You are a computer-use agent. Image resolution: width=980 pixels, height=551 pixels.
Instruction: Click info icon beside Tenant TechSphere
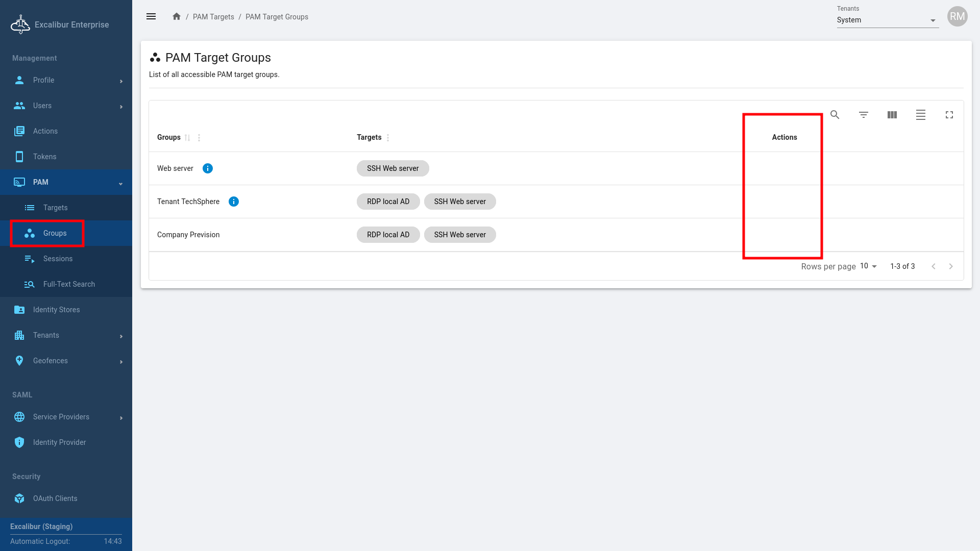click(x=233, y=202)
